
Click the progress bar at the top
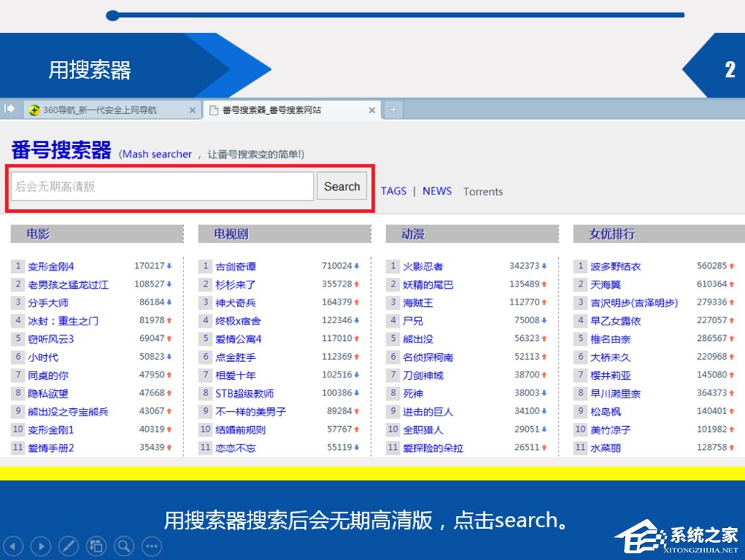click(x=395, y=15)
